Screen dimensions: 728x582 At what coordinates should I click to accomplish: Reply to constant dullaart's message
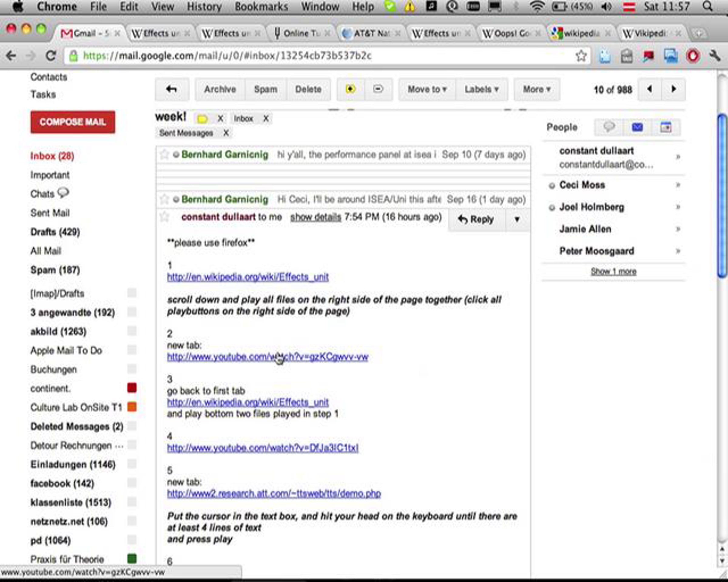pyautogui.click(x=477, y=220)
